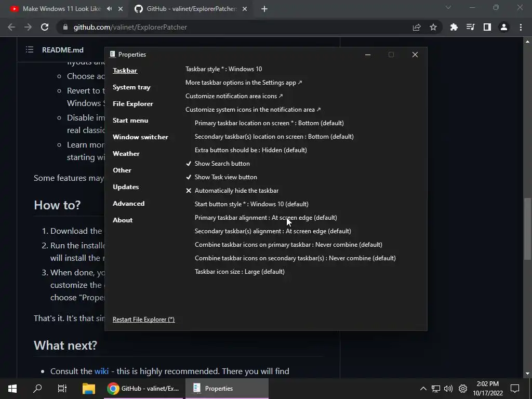Change Combine taskbar icons on primary taskbar
This screenshot has width=532, height=399.
click(288, 245)
